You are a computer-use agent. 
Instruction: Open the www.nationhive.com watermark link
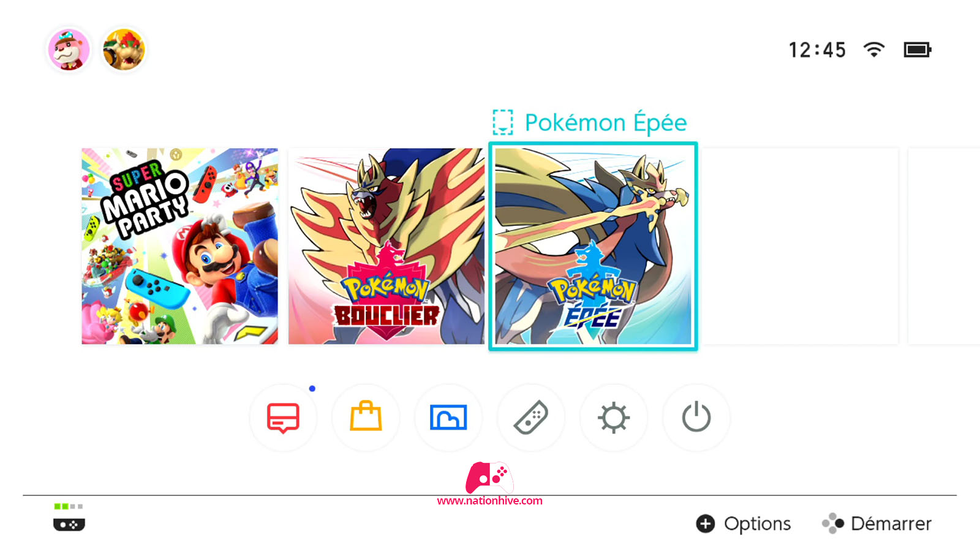point(489,500)
